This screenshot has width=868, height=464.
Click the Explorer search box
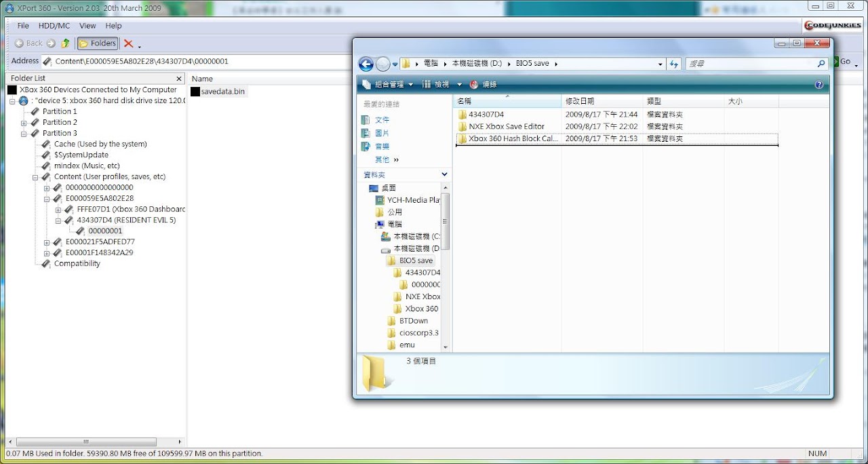[x=750, y=64]
